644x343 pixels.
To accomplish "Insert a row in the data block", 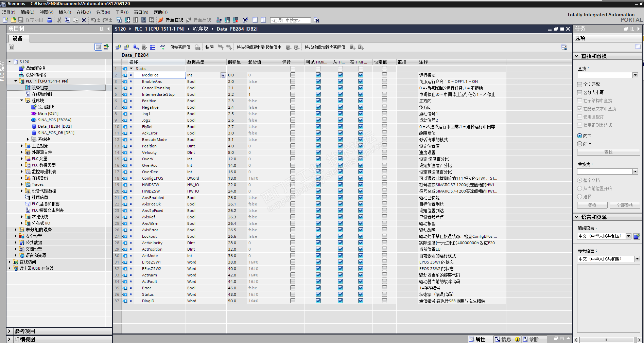I will pyautogui.click(x=118, y=47).
